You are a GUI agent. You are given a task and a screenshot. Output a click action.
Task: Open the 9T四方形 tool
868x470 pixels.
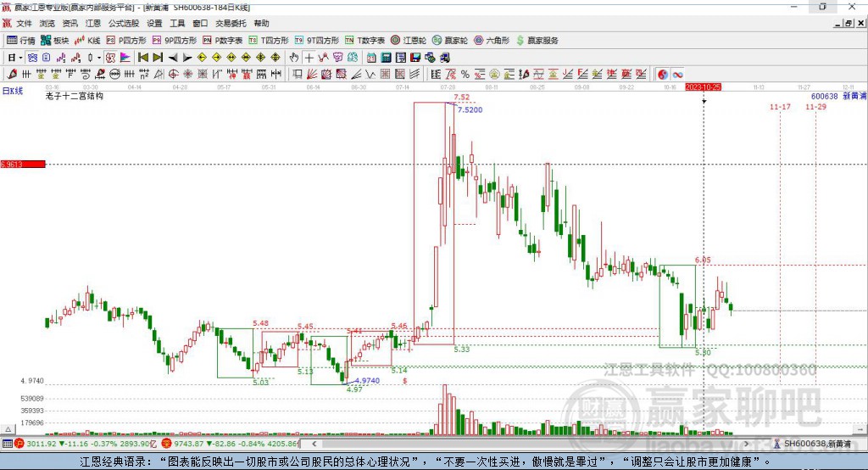[317, 41]
